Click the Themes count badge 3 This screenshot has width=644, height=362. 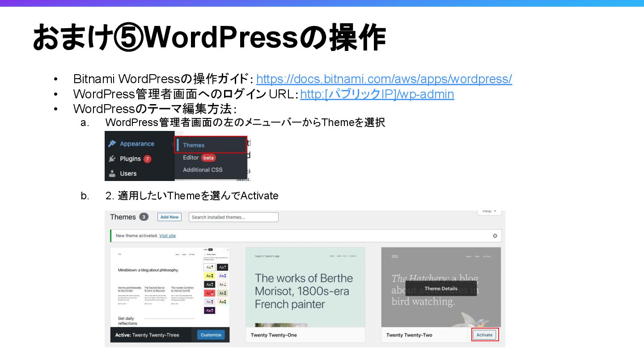click(x=144, y=217)
